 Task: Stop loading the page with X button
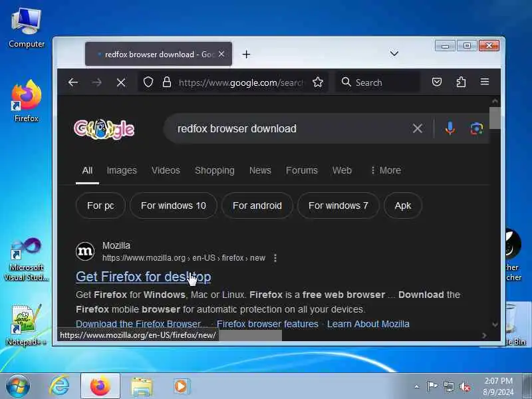click(121, 82)
